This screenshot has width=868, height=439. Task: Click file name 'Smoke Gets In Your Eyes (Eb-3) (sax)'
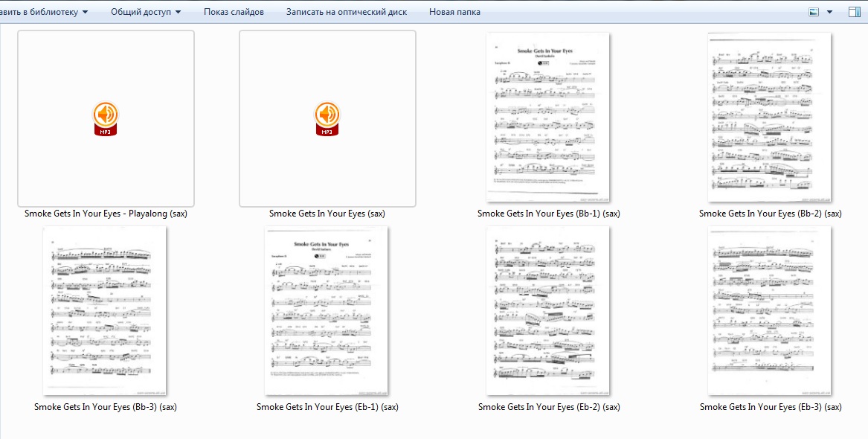click(x=770, y=407)
